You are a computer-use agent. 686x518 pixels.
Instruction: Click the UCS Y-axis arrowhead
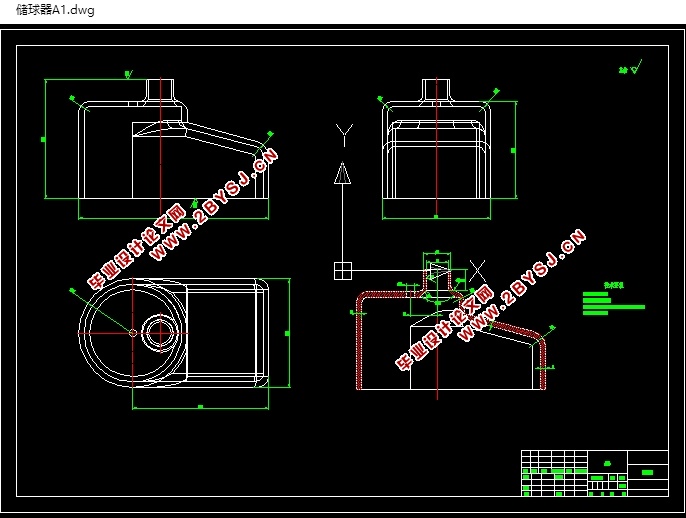coord(343,173)
